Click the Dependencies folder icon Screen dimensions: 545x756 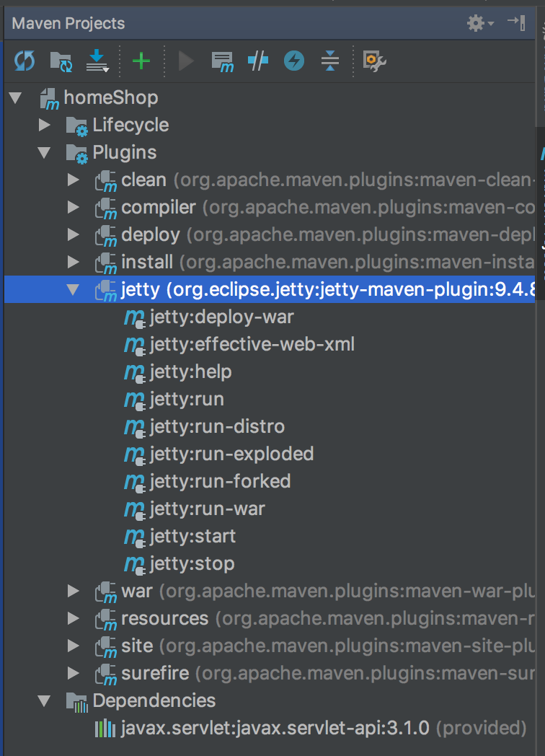pos(76,701)
